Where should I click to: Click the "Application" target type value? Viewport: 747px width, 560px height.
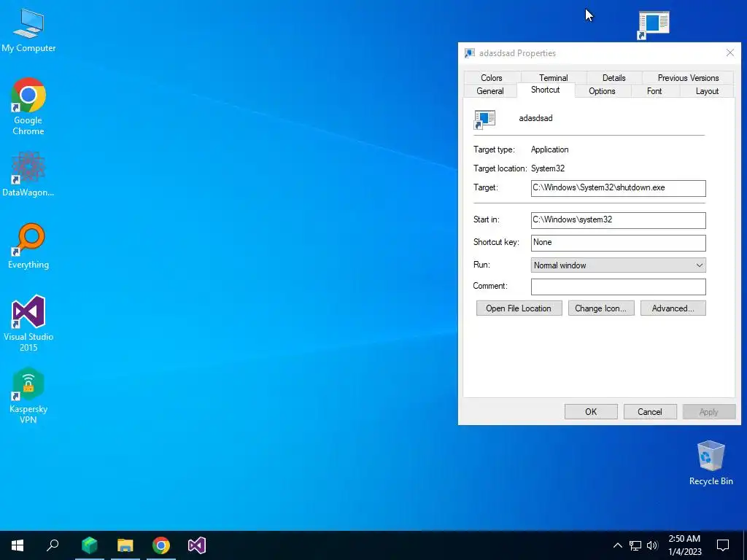550,149
